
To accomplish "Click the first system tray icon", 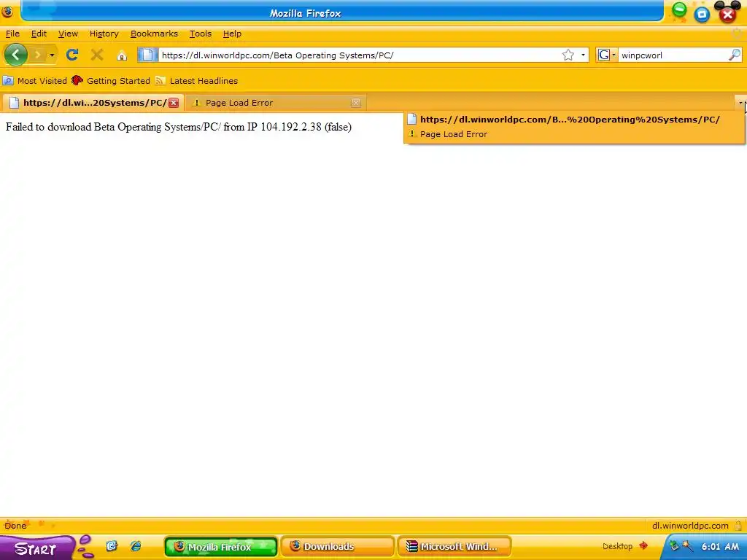I will pos(675,546).
